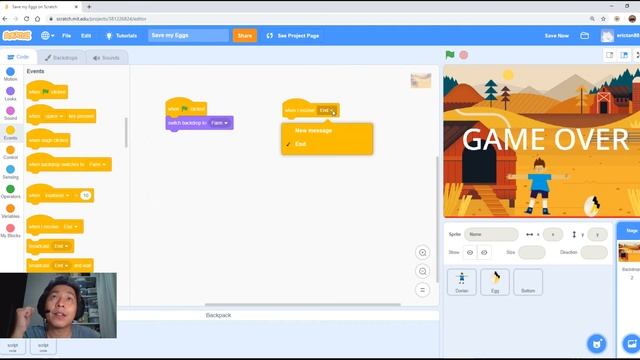The width and height of the screenshot is (640, 360).
Task: Open the Edit menu
Action: pyautogui.click(x=86, y=36)
